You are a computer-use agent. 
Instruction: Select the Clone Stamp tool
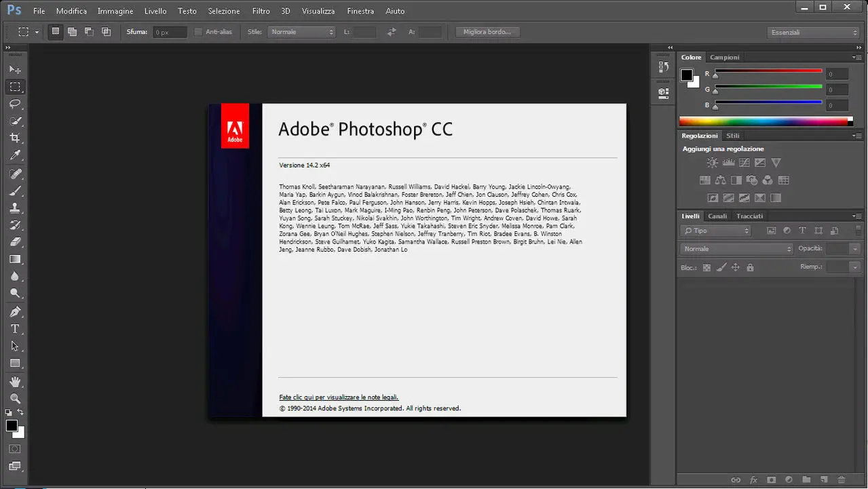pyautogui.click(x=15, y=208)
